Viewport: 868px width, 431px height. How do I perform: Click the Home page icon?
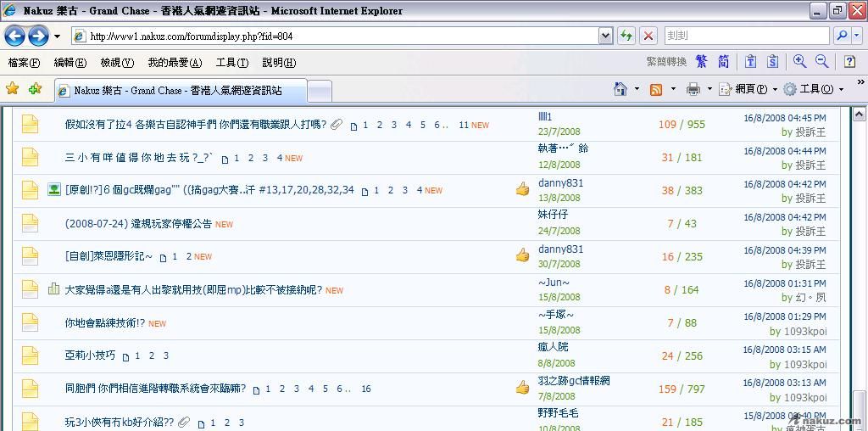pyautogui.click(x=620, y=89)
